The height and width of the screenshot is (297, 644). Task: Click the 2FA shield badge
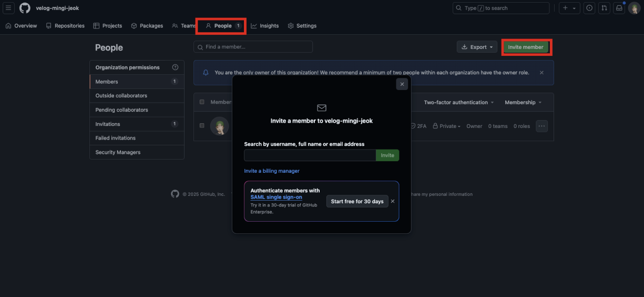419,126
